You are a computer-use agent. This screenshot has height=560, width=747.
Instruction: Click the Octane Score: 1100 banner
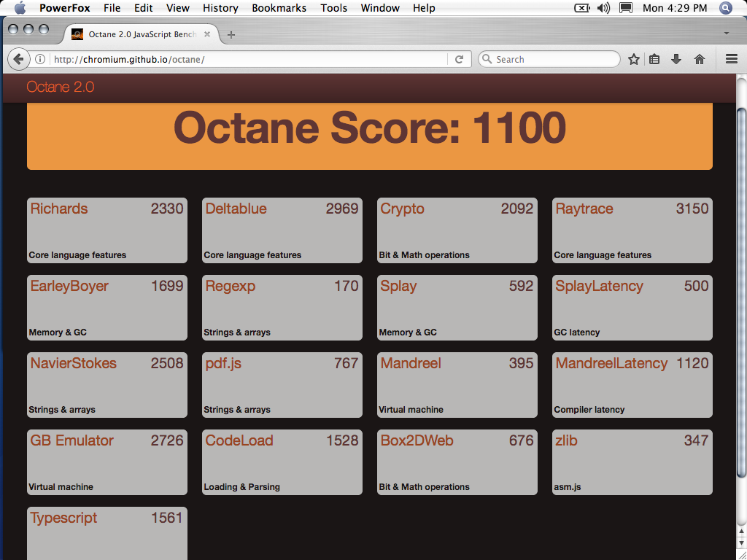point(370,136)
